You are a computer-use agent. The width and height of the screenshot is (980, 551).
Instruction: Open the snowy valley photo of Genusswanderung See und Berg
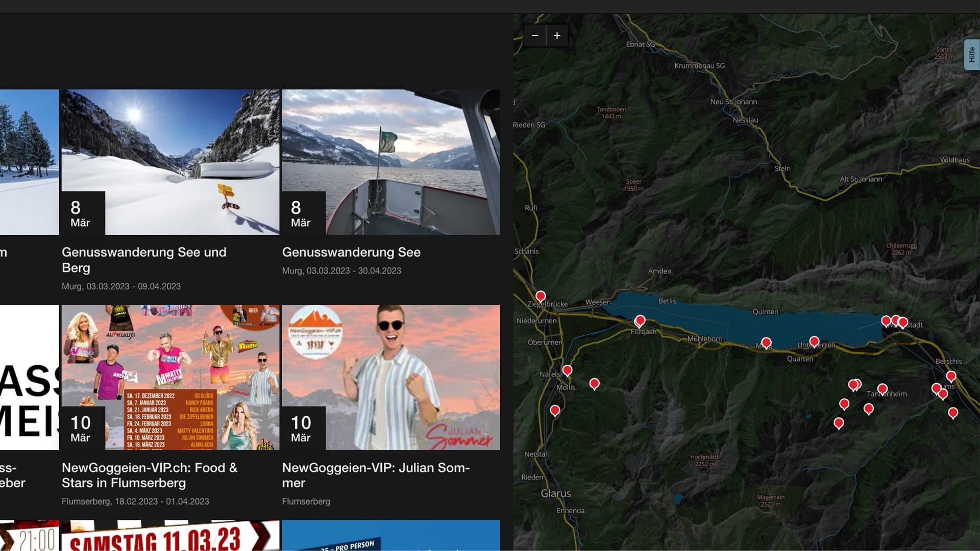[x=170, y=162]
